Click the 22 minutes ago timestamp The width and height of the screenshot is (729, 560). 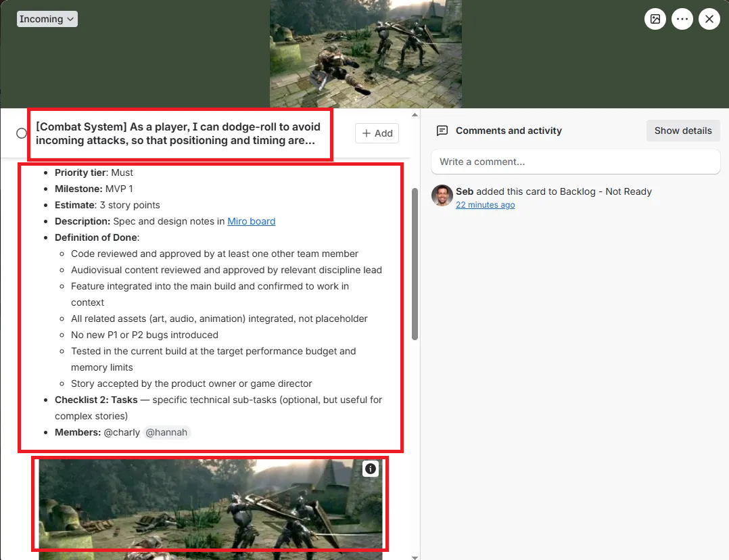pyautogui.click(x=485, y=205)
